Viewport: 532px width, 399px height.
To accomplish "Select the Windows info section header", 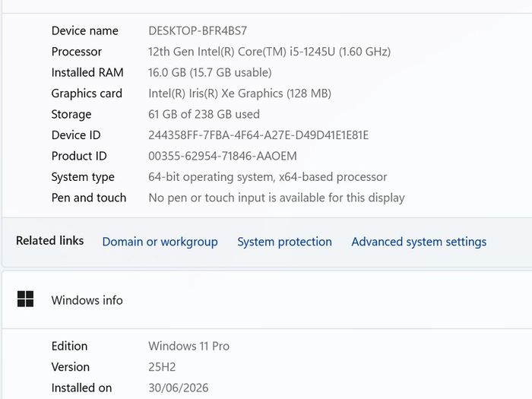I will 266,300.
